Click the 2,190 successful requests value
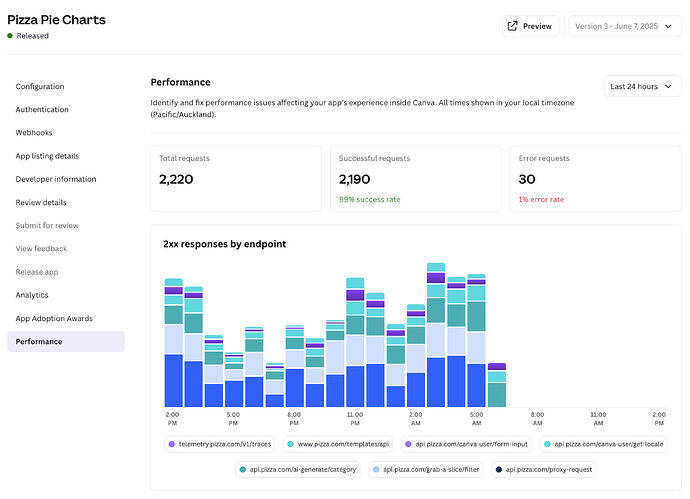Screen dimensions: 690x499 pyautogui.click(x=354, y=179)
